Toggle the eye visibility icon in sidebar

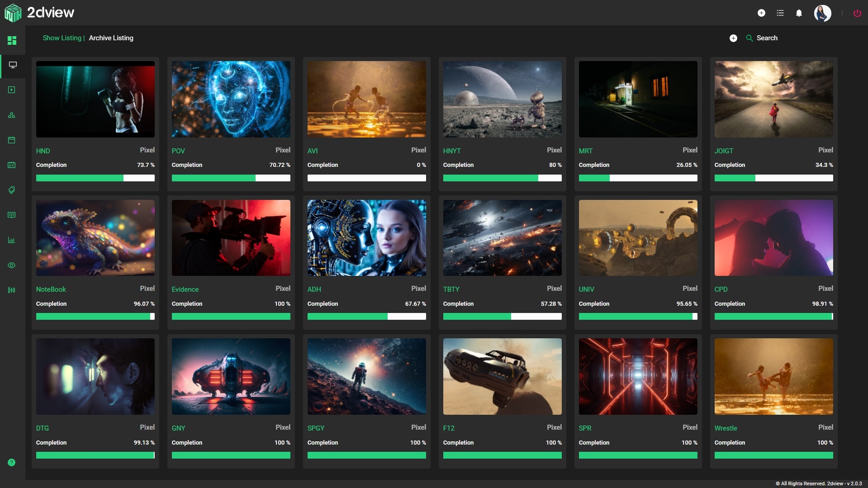[12, 265]
